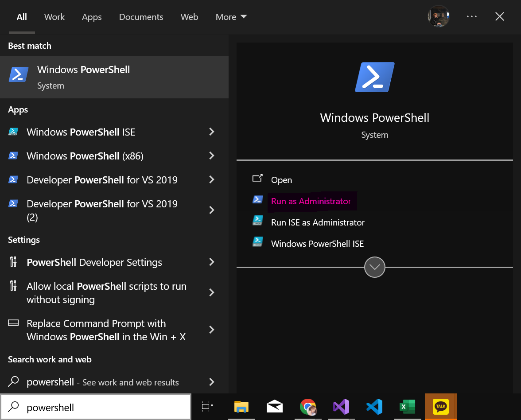Click the PowerShell Developer Settings tools icon

tap(13, 262)
